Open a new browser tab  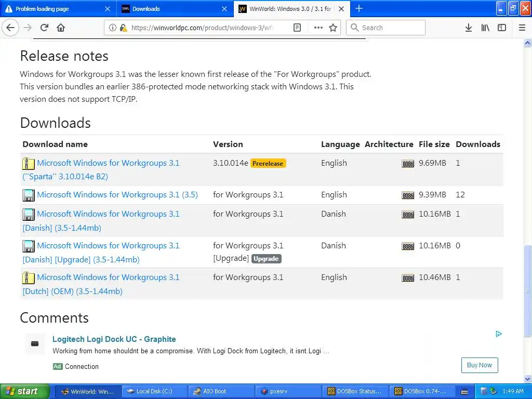click(x=358, y=8)
